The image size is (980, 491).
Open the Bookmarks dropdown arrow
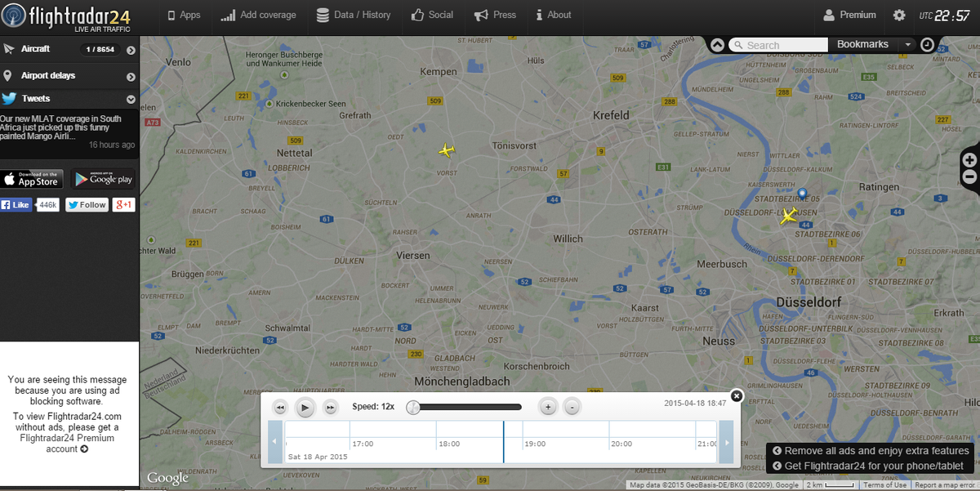[906, 45]
